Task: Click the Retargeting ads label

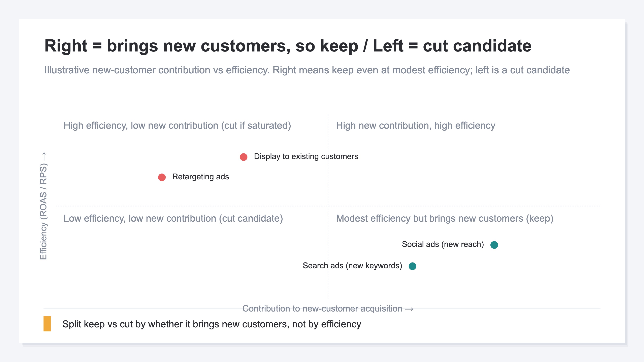Action: pos(200,177)
